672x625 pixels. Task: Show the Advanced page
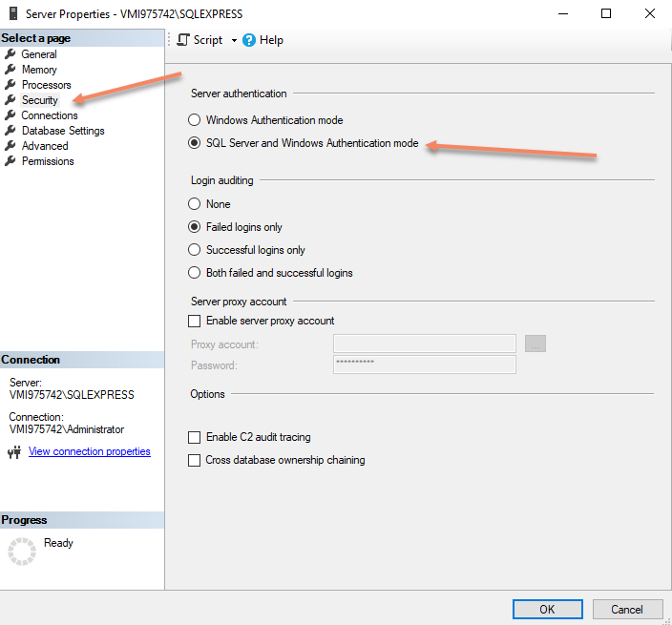(x=45, y=146)
